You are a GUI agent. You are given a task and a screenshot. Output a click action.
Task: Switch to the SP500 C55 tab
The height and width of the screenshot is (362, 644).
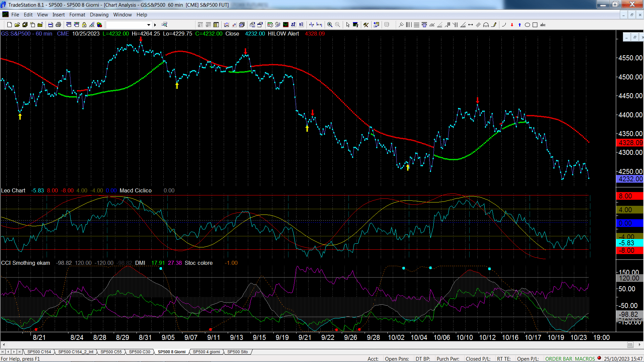point(111,352)
